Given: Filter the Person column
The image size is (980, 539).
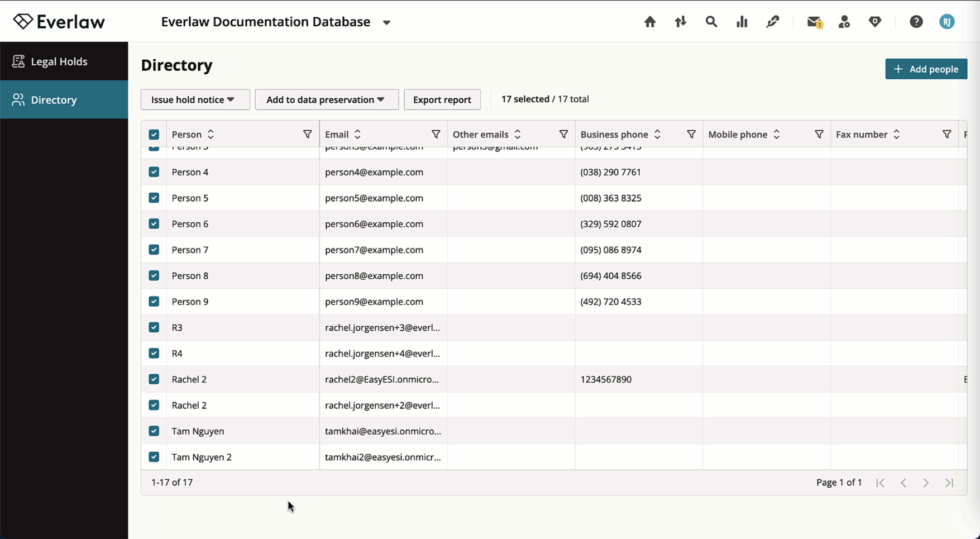Looking at the screenshot, I should [307, 134].
